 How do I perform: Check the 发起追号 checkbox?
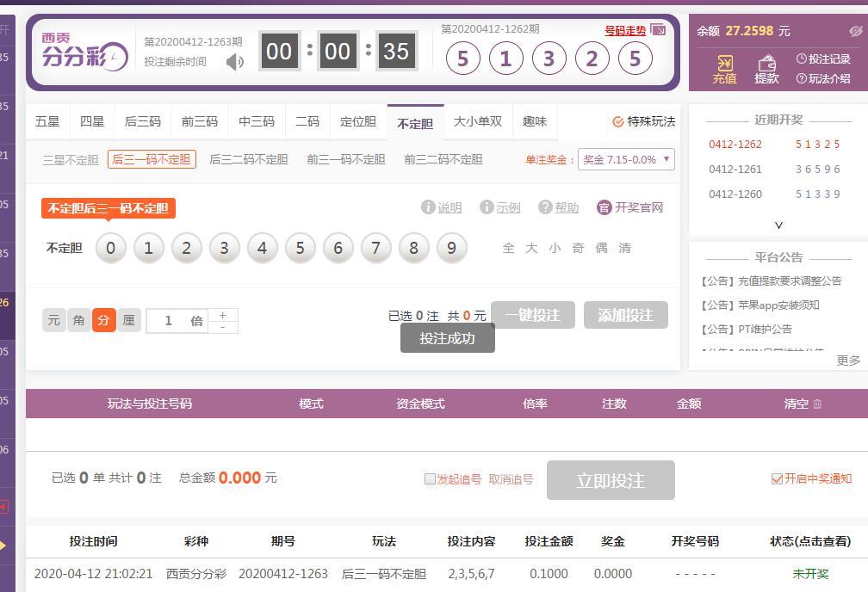(x=430, y=479)
